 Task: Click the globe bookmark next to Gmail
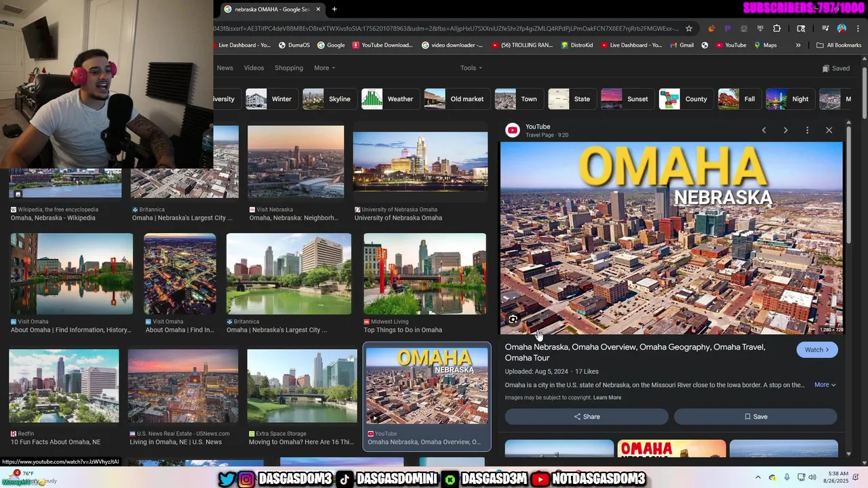point(705,45)
